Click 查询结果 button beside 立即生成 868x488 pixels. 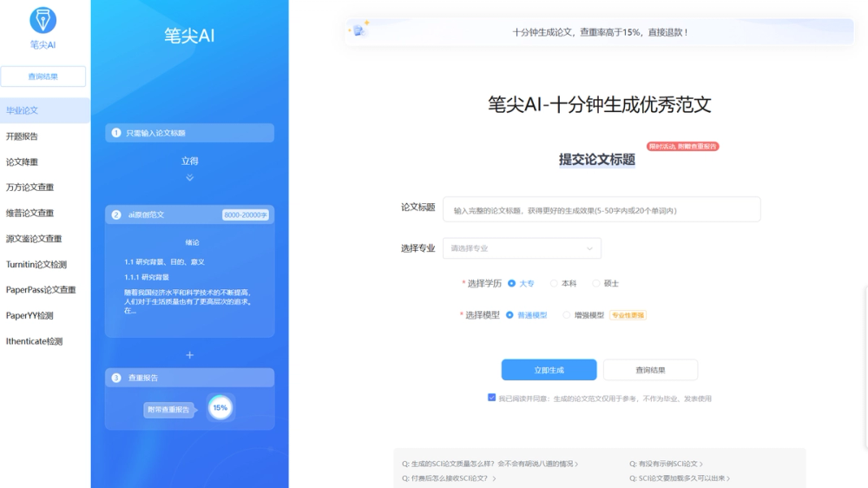pyautogui.click(x=650, y=370)
